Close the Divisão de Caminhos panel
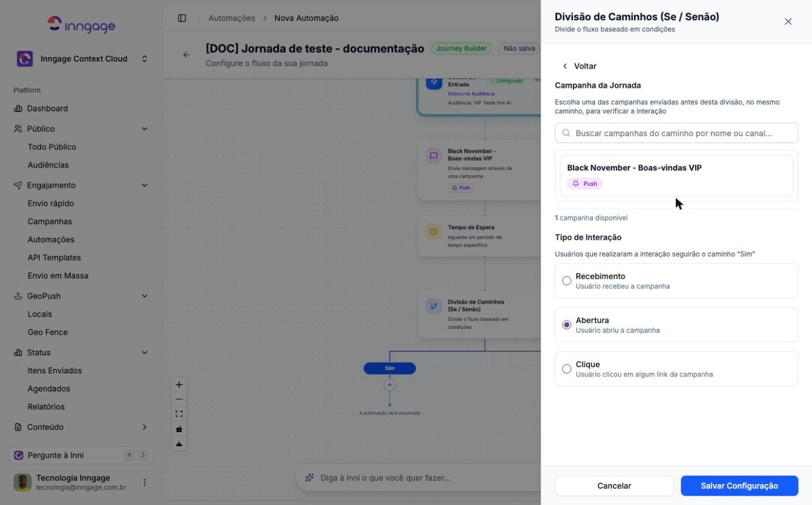This screenshot has height=505, width=812. click(788, 22)
